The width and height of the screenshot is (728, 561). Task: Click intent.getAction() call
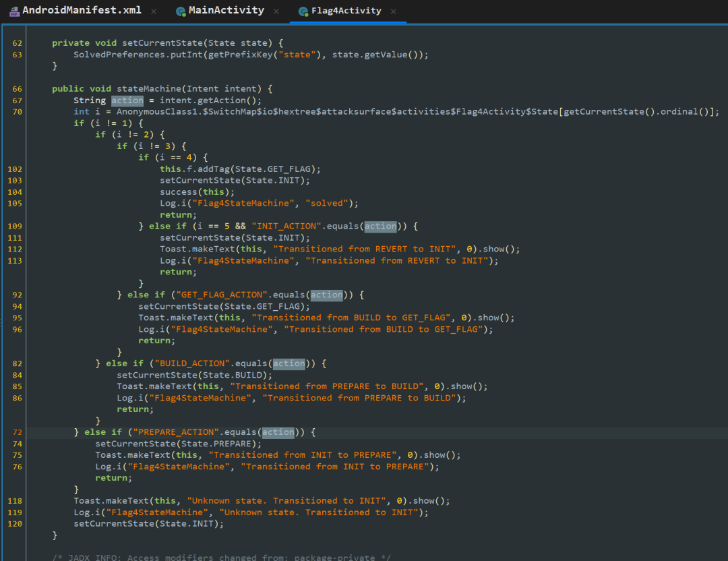tap(208, 100)
